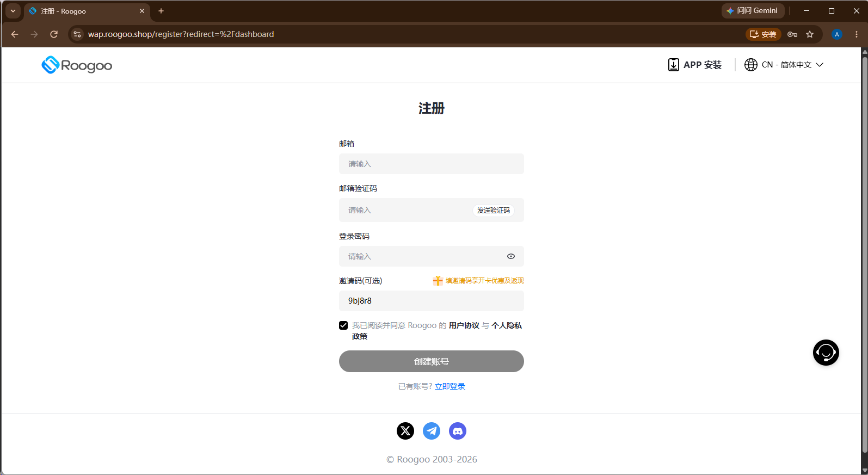Screen dimensions: 868x475
Task: Click the 注册 page heading
Action: point(432,108)
